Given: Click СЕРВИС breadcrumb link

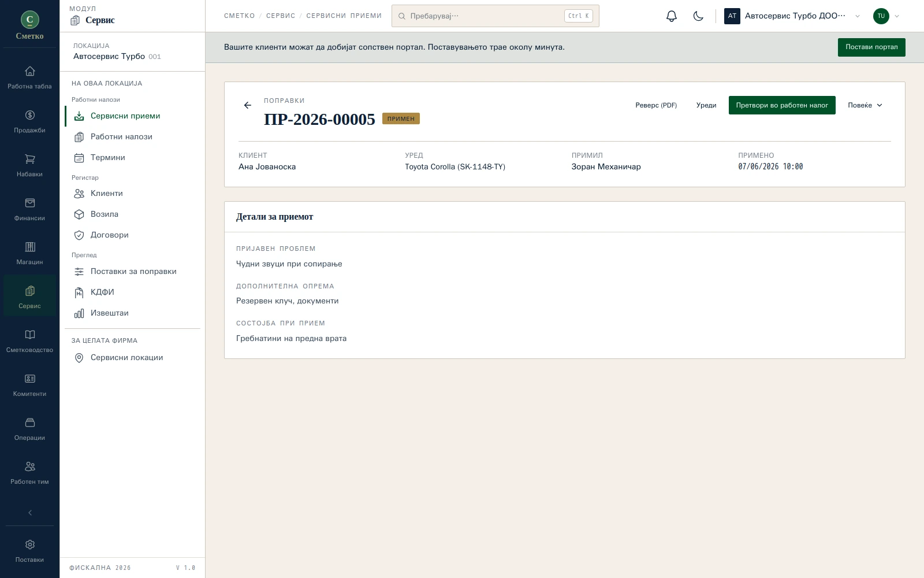Looking at the screenshot, I should (281, 16).
